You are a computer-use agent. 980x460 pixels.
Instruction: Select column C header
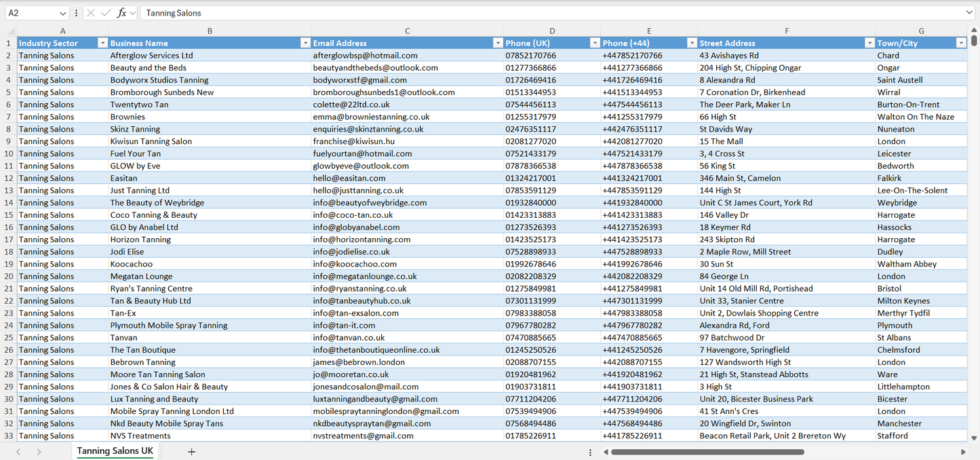[x=408, y=31]
